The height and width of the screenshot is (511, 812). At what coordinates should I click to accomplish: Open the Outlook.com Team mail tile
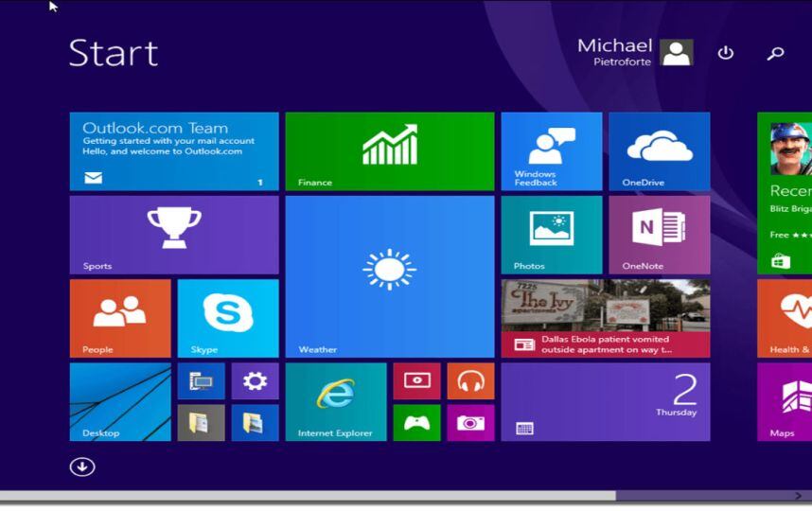click(x=174, y=151)
